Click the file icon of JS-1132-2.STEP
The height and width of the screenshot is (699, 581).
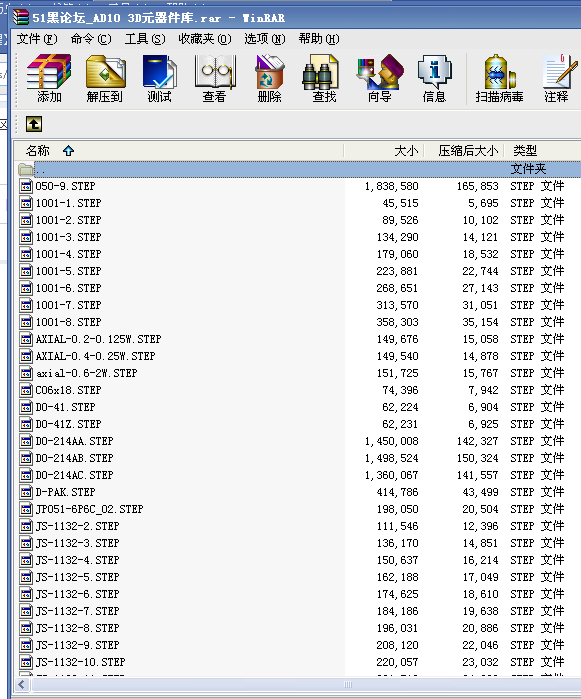26,526
